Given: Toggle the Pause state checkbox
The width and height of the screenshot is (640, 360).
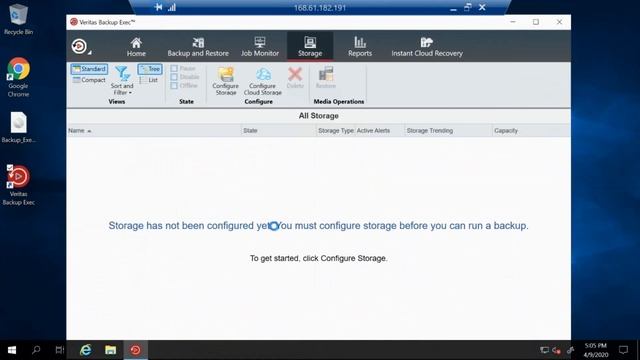Looking at the screenshot, I should pos(174,69).
